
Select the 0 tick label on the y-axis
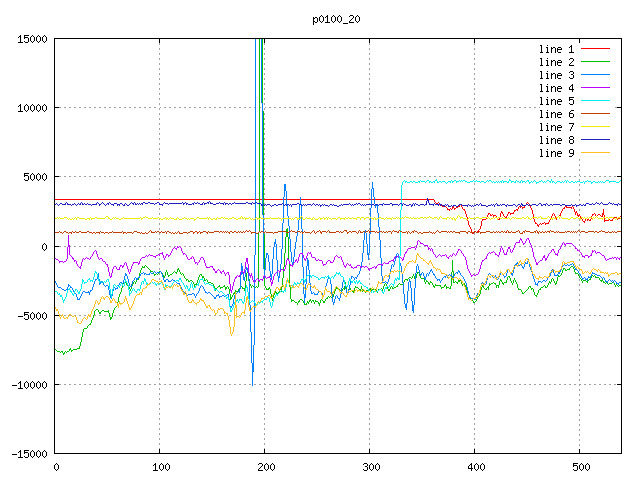[45, 246]
